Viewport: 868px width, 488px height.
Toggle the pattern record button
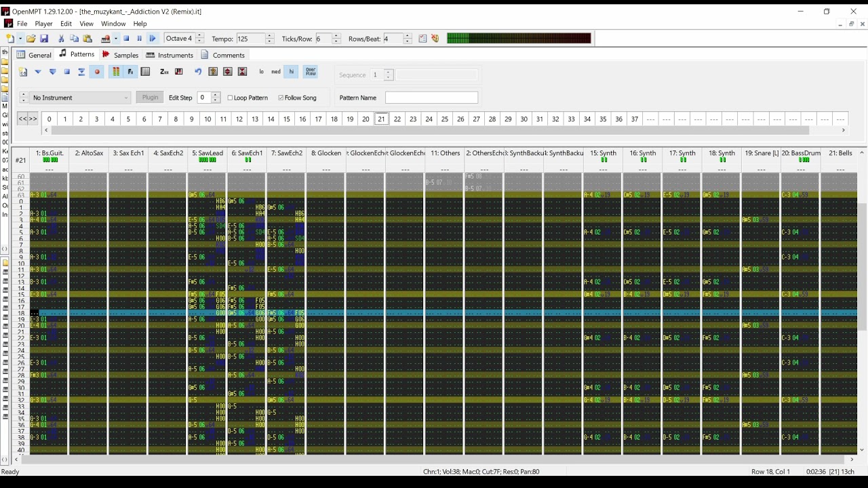click(x=96, y=72)
